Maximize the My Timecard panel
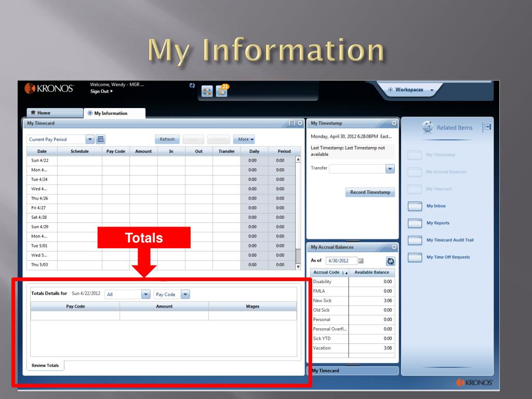Viewport: 532px width, 399px height. (292, 123)
